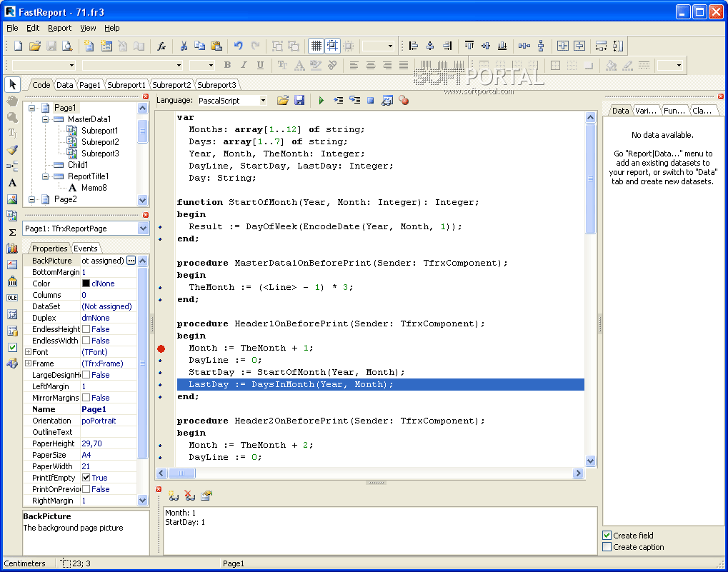Expand the Frame property
This screenshot has height=572, width=728.
click(x=28, y=363)
